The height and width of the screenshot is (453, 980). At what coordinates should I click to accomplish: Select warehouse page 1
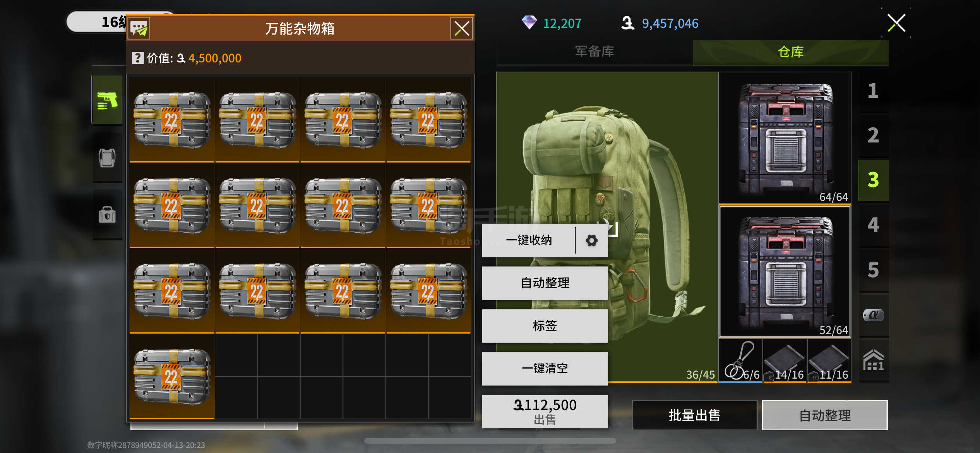tap(874, 91)
